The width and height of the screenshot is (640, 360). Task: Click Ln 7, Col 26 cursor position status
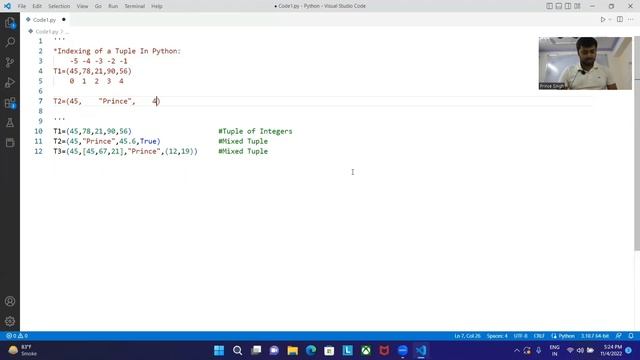click(467, 336)
